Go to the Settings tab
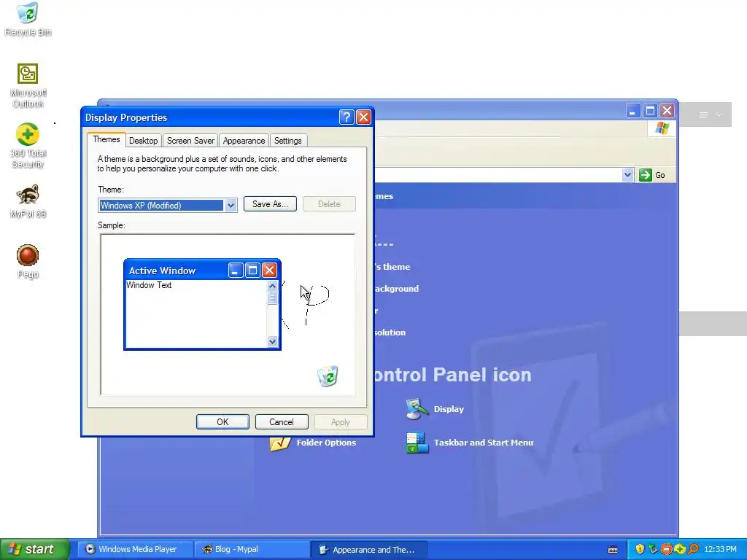This screenshot has height=560, width=747. click(287, 141)
